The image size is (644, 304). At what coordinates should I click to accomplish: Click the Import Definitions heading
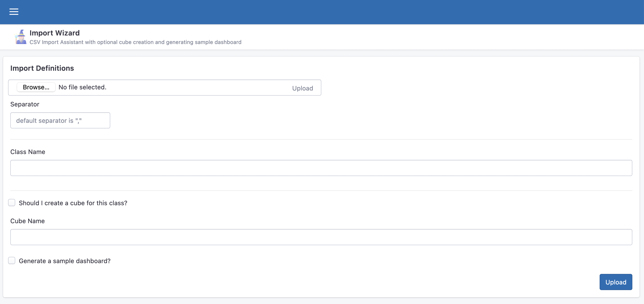[x=42, y=68]
